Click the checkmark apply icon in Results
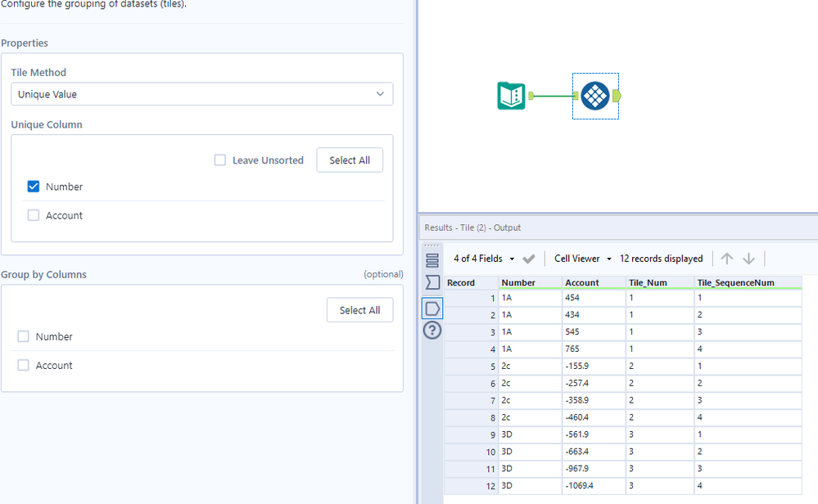The width and height of the screenshot is (818, 504). 529,259
